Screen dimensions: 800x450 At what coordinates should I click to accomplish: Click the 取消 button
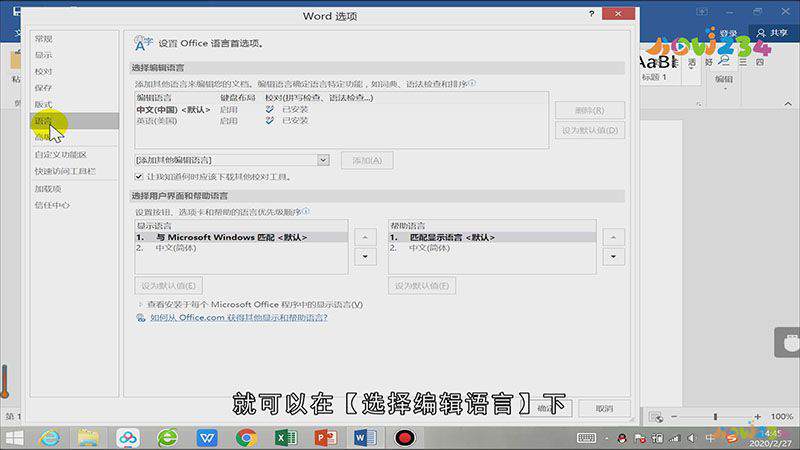(x=604, y=408)
